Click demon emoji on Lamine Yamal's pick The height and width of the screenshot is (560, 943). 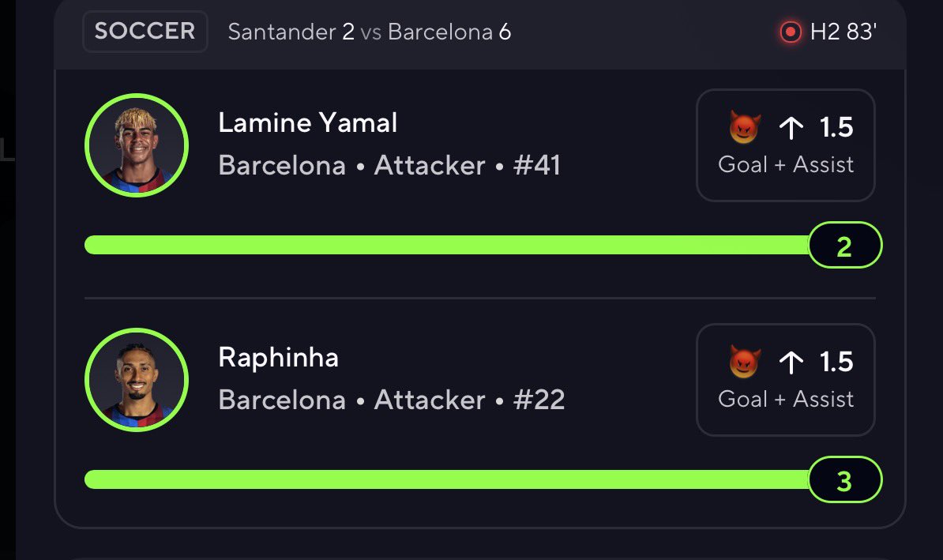pyautogui.click(x=745, y=127)
